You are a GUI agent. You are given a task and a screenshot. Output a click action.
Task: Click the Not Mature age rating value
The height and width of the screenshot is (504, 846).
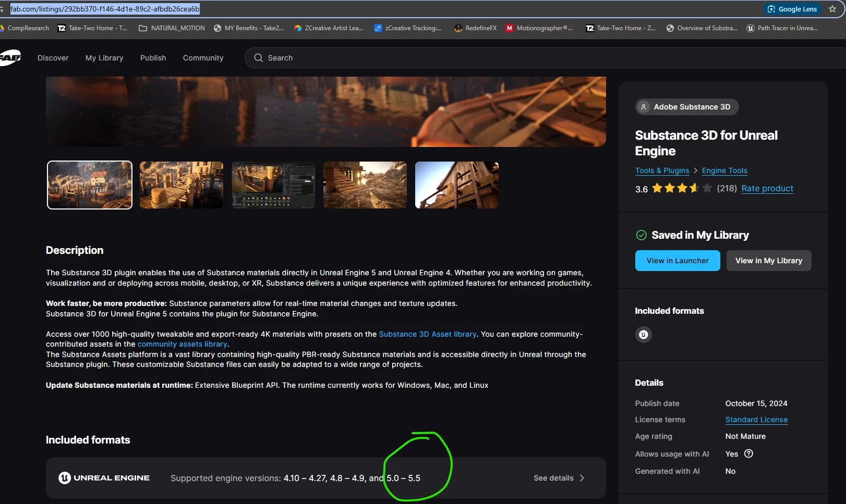(x=745, y=436)
